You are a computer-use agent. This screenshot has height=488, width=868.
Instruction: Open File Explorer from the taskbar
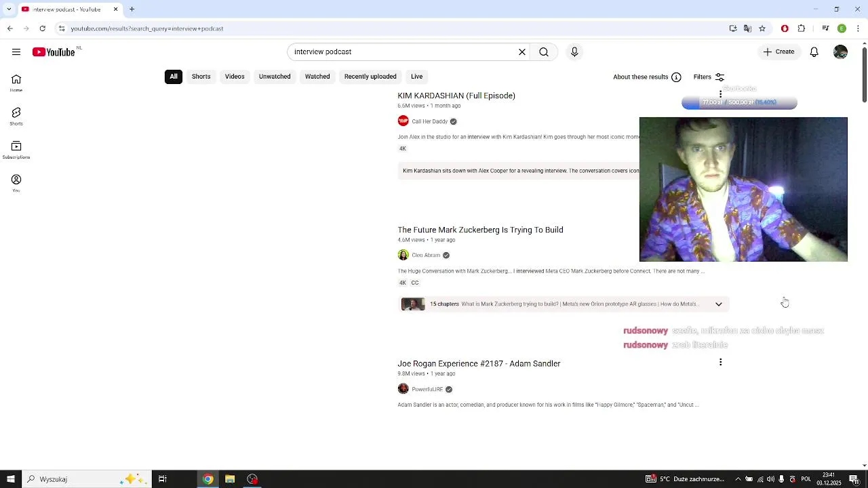click(230, 479)
